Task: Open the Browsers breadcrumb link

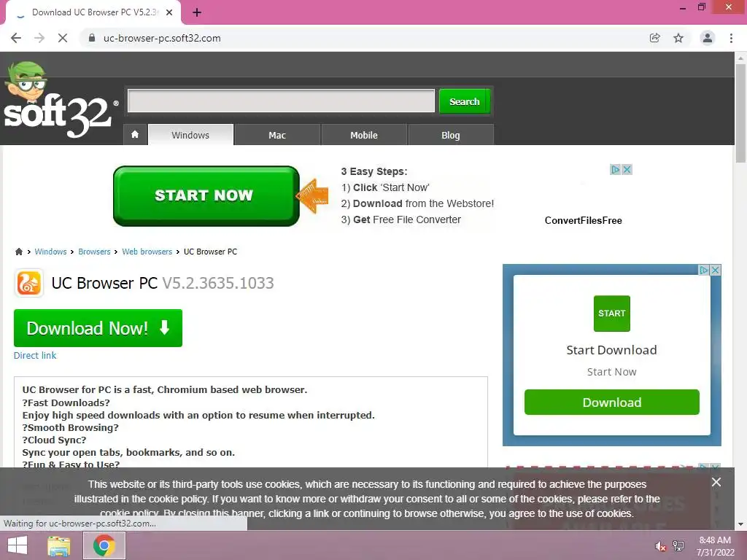Action: coord(94,252)
